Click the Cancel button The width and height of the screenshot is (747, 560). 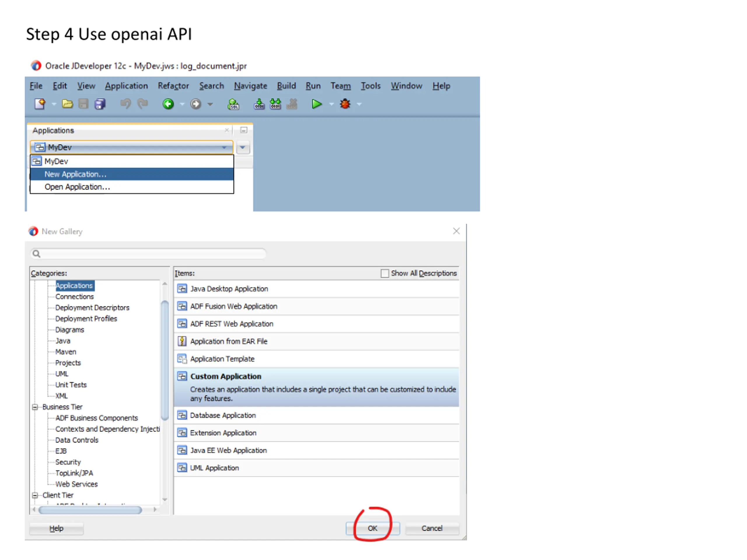pos(432,528)
